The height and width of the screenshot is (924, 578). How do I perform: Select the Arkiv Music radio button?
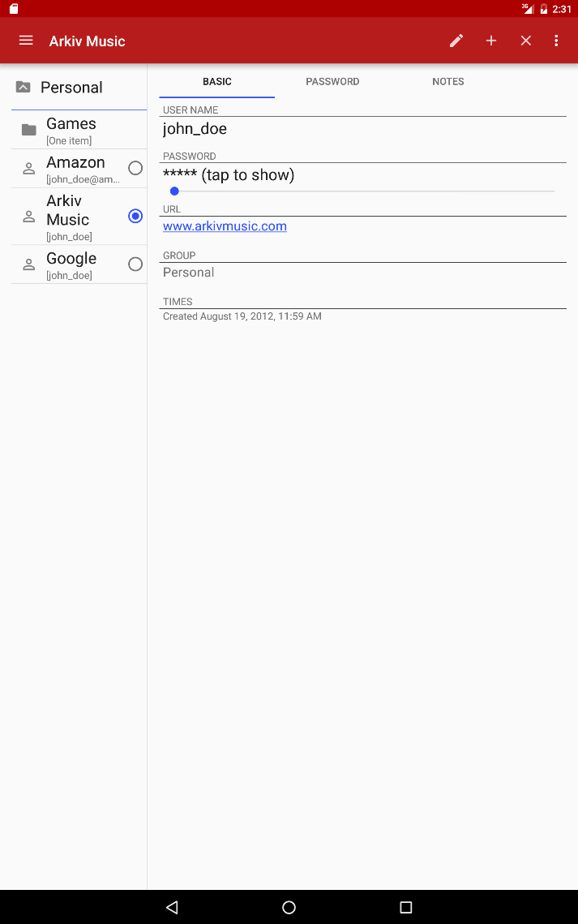click(135, 217)
